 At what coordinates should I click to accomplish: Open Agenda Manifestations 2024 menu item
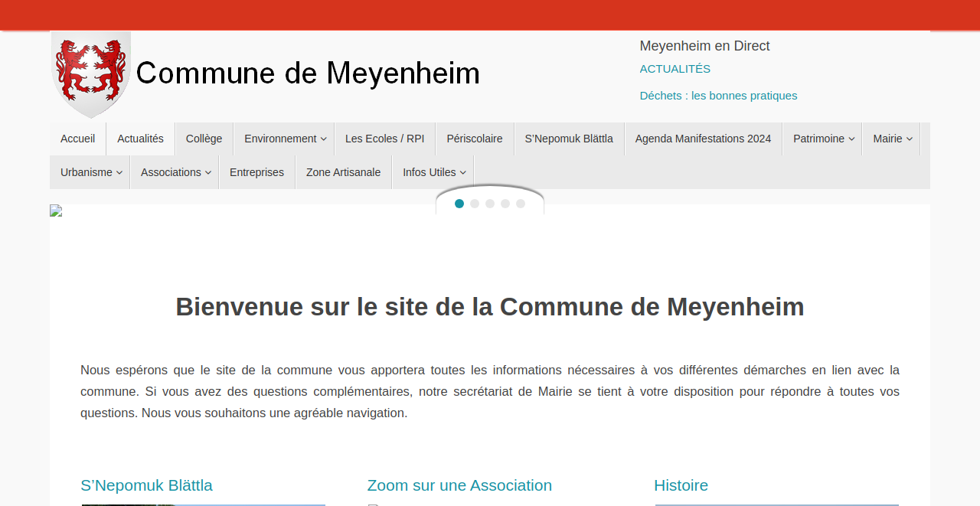[x=703, y=139]
